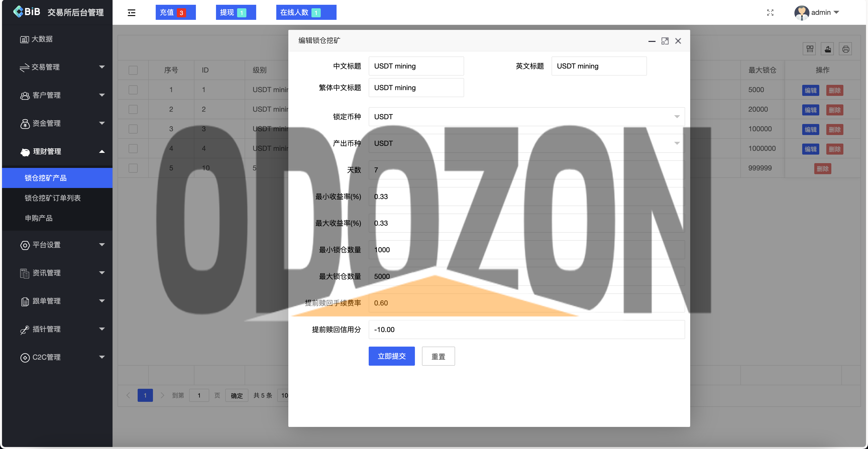This screenshot has width=868, height=449.
Task: Click the 中文标题 input field
Action: 416,66
